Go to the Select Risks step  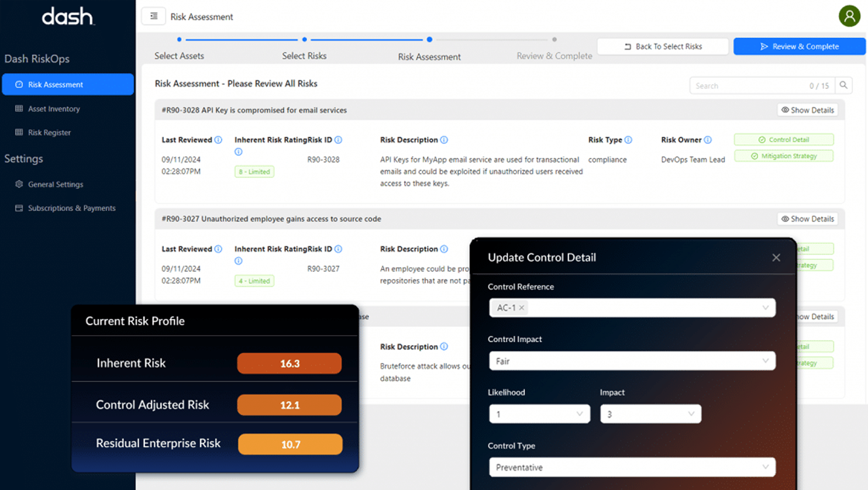304,56
